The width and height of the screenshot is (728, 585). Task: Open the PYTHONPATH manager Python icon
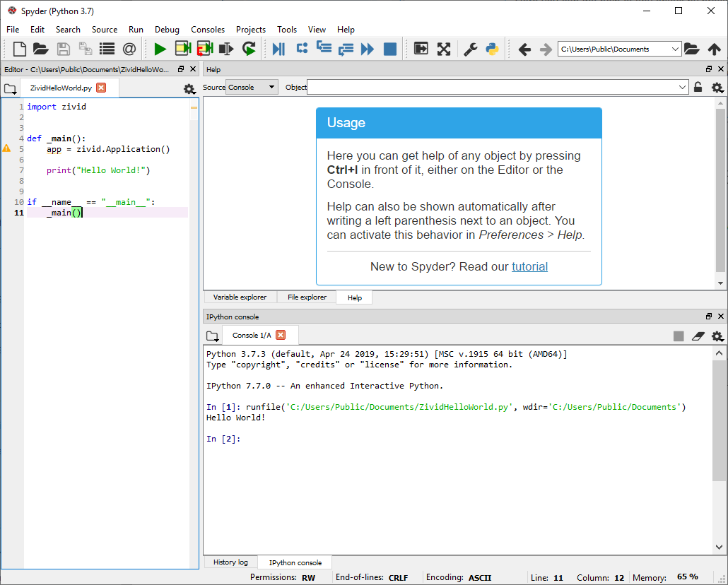click(492, 49)
